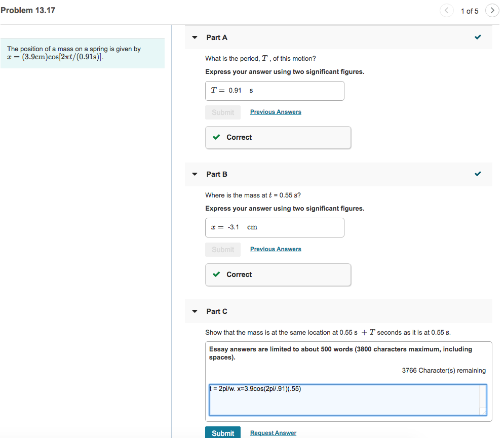This screenshot has height=438, width=504.
Task: Select the Part A period answer field
Action: tap(275, 91)
